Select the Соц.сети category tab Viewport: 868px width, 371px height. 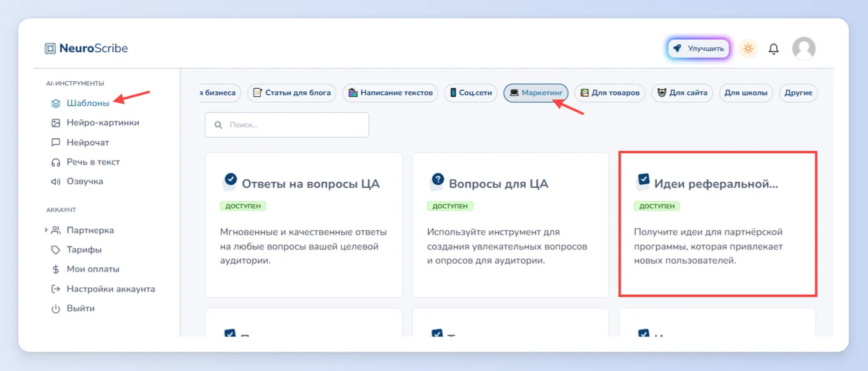[x=471, y=93]
